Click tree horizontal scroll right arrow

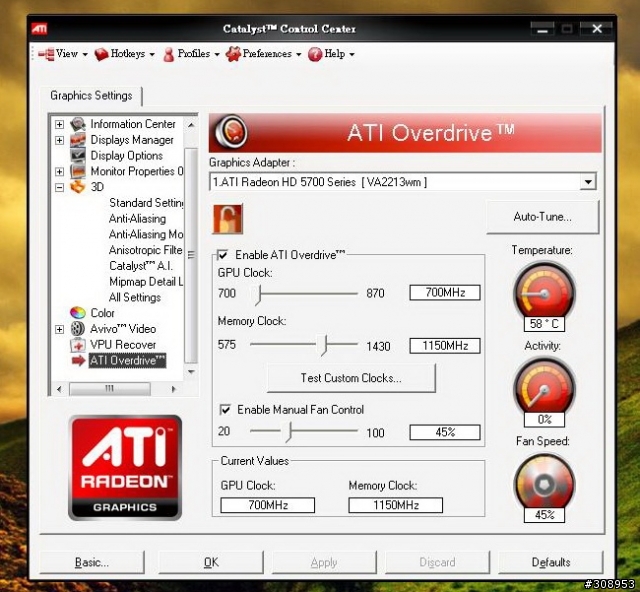174,389
